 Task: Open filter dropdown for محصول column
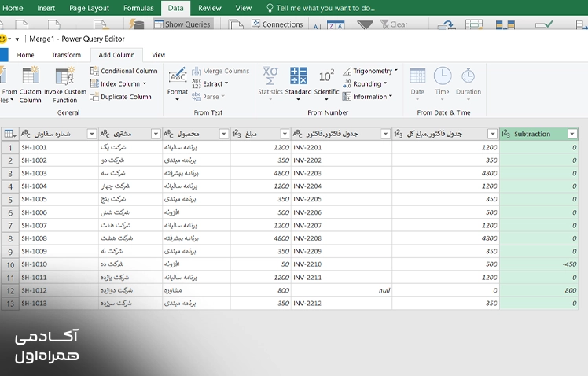click(x=224, y=134)
